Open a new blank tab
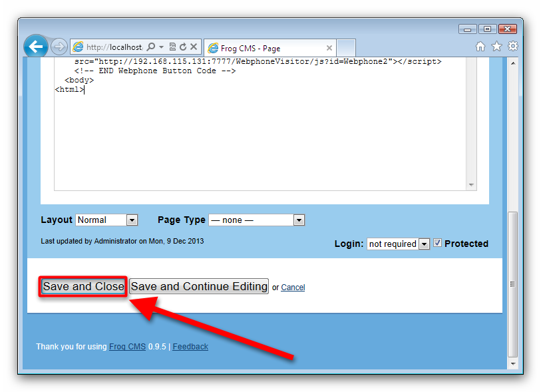Image resolution: width=541 pixels, height=392 pixels. tap(346, 48)
